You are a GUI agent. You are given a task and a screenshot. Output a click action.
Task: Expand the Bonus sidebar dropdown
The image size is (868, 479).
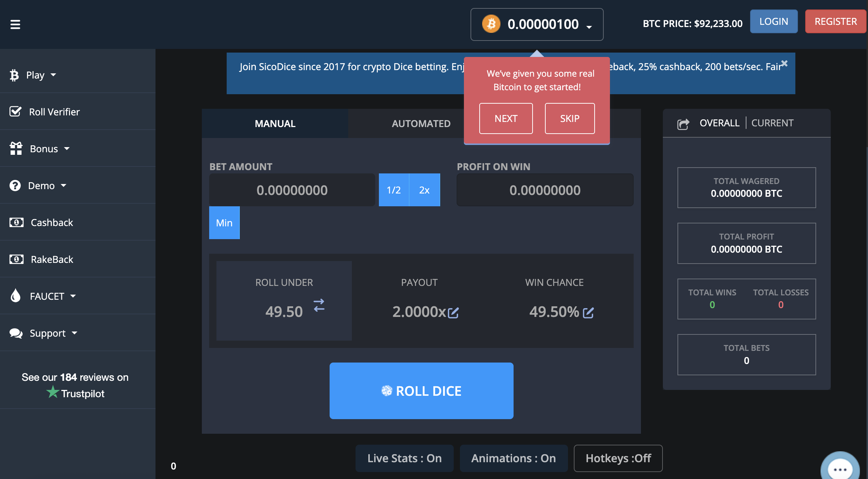(x=44, y=149)
